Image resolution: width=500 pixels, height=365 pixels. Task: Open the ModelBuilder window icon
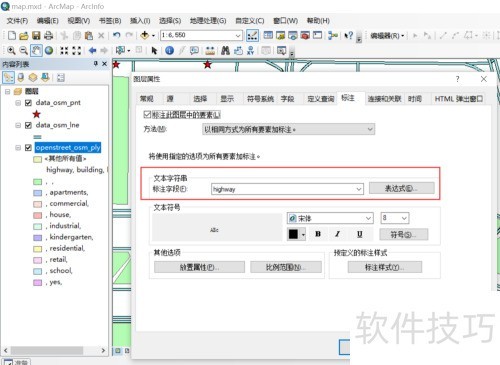click(x=333, y=35)
